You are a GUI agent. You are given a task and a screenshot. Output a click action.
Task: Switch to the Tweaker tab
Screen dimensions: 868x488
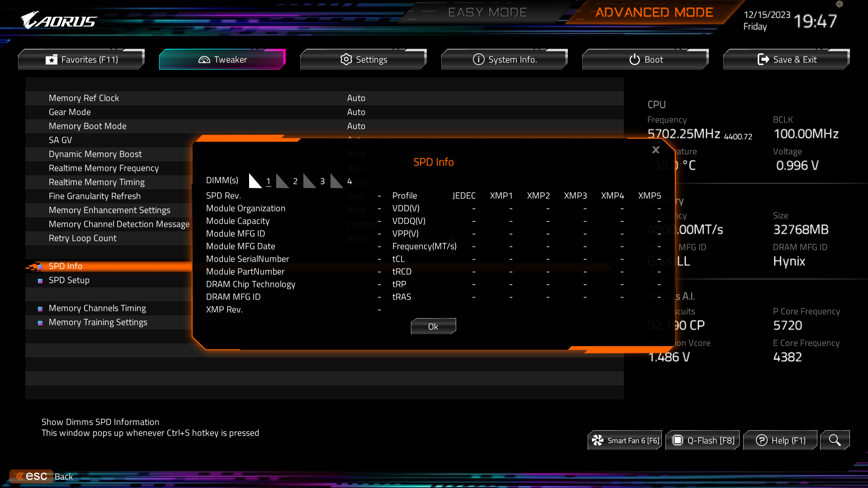pos(222,59)
